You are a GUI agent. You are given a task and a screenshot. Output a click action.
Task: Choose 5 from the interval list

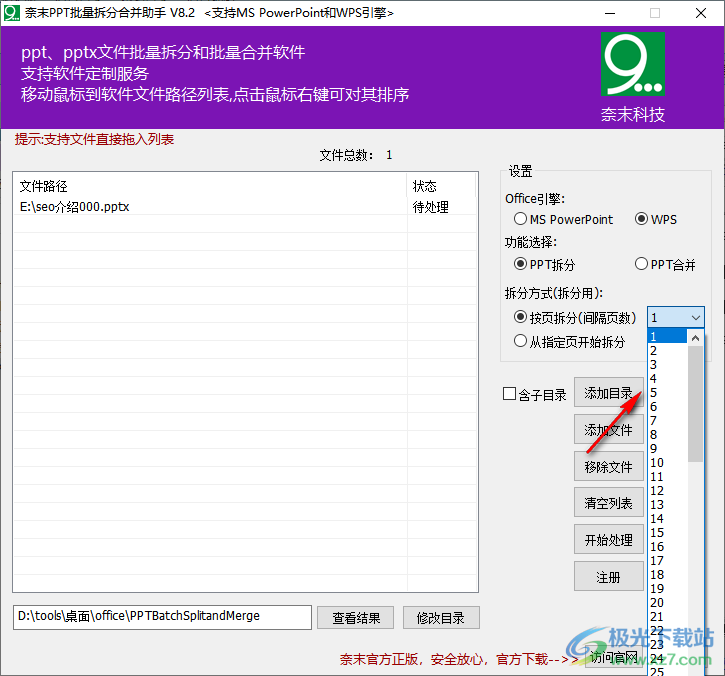pos(667,393)
